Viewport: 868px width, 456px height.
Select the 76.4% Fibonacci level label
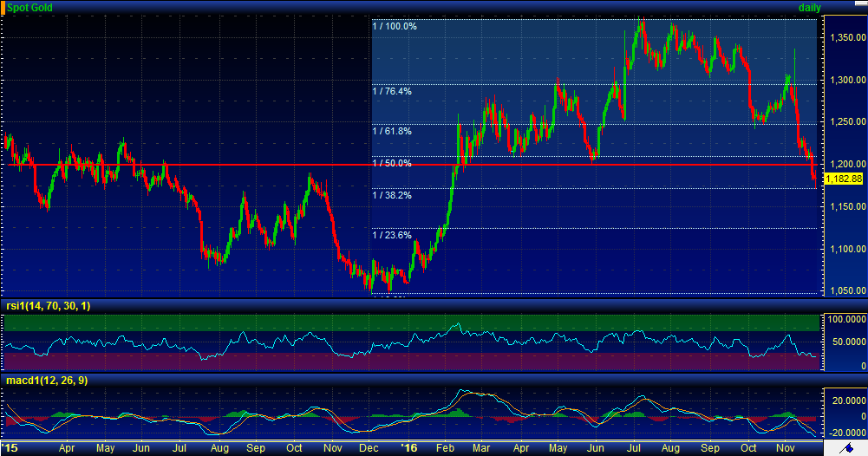tap(392, 91)
